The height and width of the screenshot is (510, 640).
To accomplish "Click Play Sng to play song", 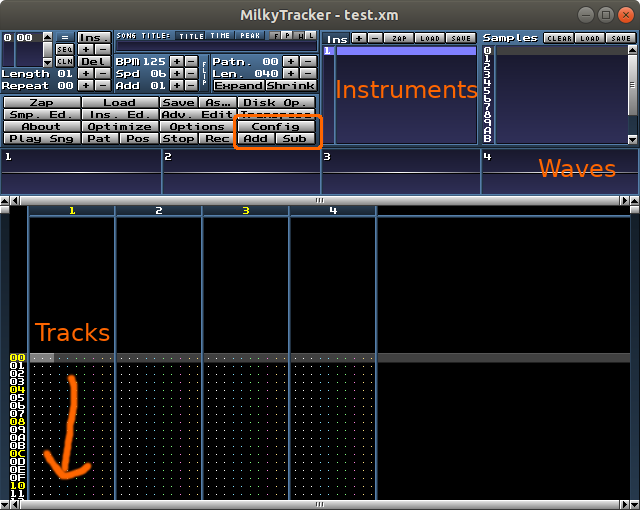I will pos(42,139).
